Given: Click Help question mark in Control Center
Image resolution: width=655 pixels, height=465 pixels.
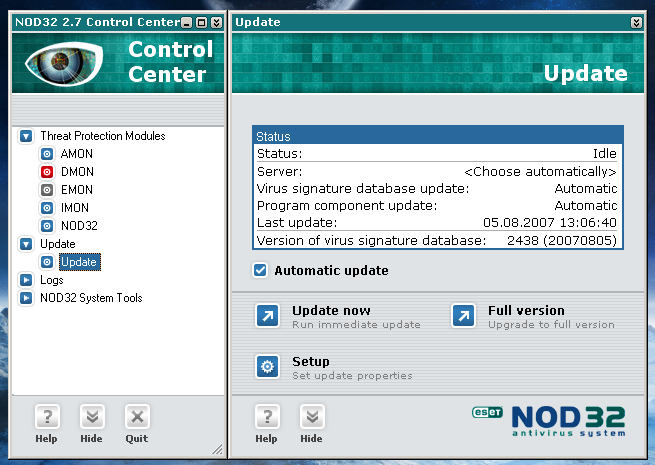Looking at the screenshot, I should (47, 417).
